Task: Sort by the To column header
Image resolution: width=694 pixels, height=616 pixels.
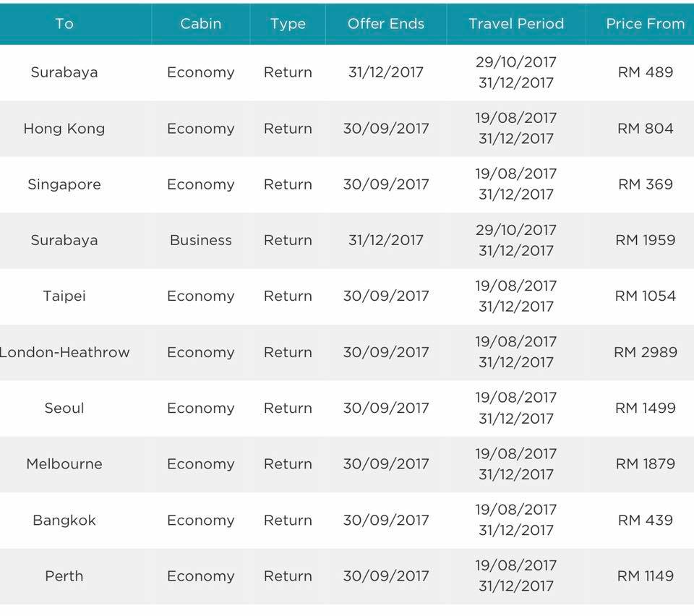Action: tap(64, 23)
